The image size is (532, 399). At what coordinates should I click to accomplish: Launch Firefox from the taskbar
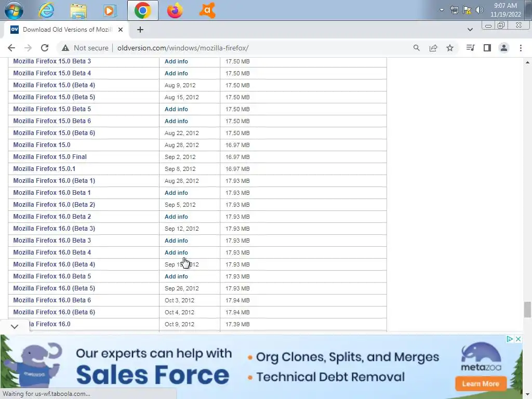point(175,10)
